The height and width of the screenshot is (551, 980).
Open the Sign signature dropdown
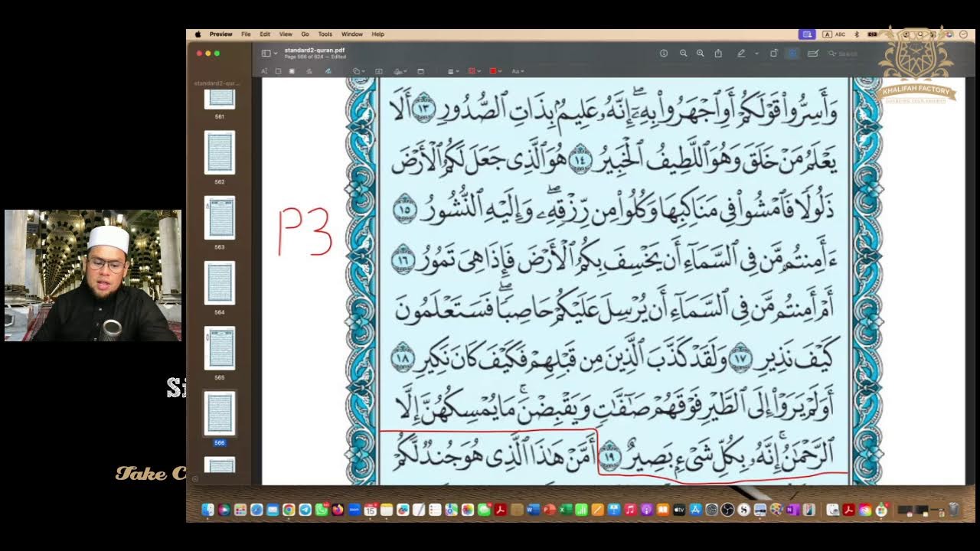coord(400,71)
